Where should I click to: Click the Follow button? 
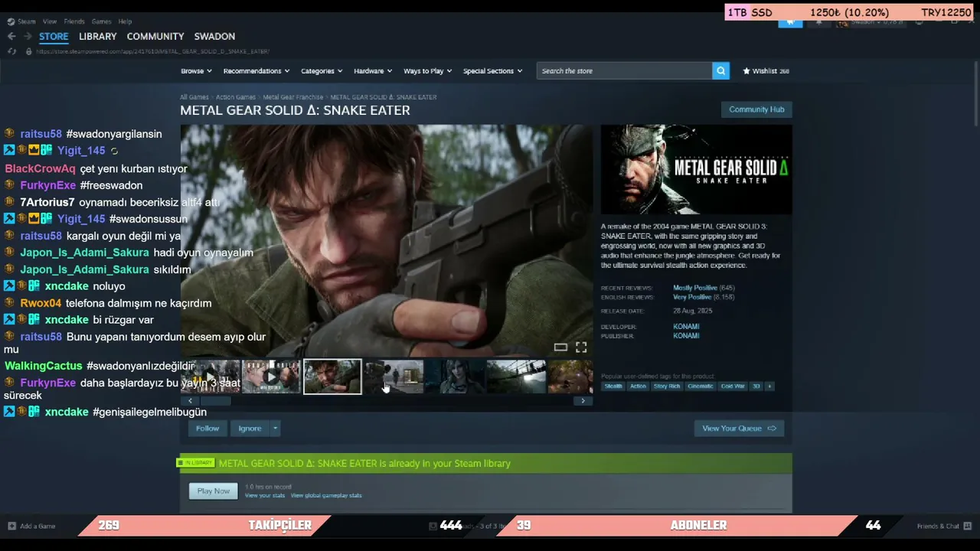(207, 429)
